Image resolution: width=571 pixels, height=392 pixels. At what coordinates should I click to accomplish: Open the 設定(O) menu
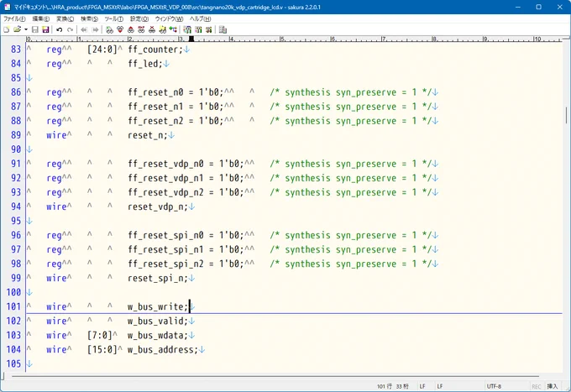click(x=139, y=18)
